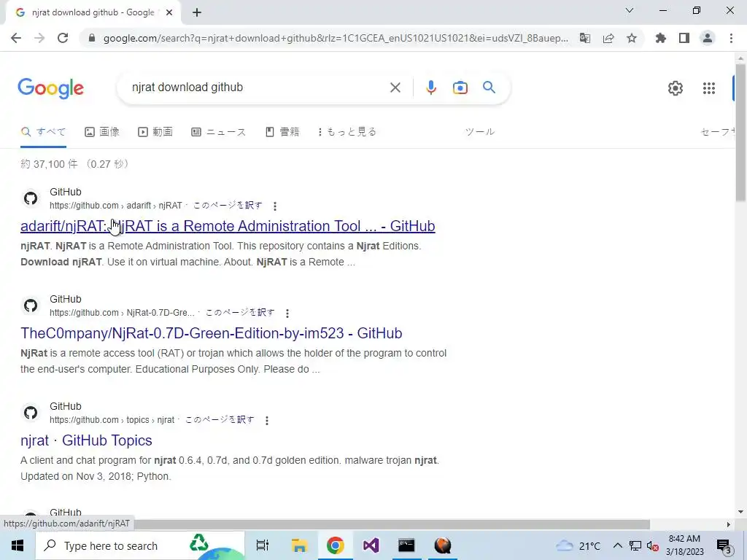Viewport: 747px width, 560px height.
Task: Open options menu for adarift njRAT result
Action: tap(275, 206)
